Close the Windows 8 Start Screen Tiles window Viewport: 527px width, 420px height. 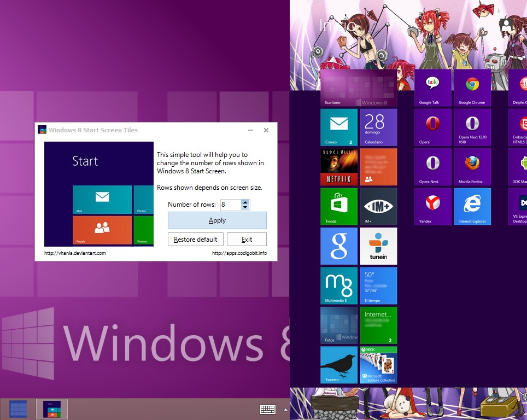(266, 130)
